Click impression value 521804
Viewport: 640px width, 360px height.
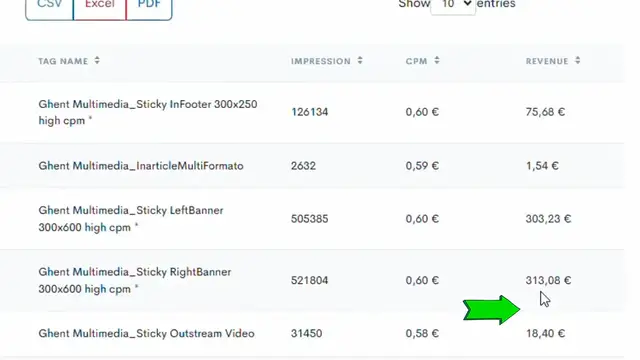click(309, 280)
